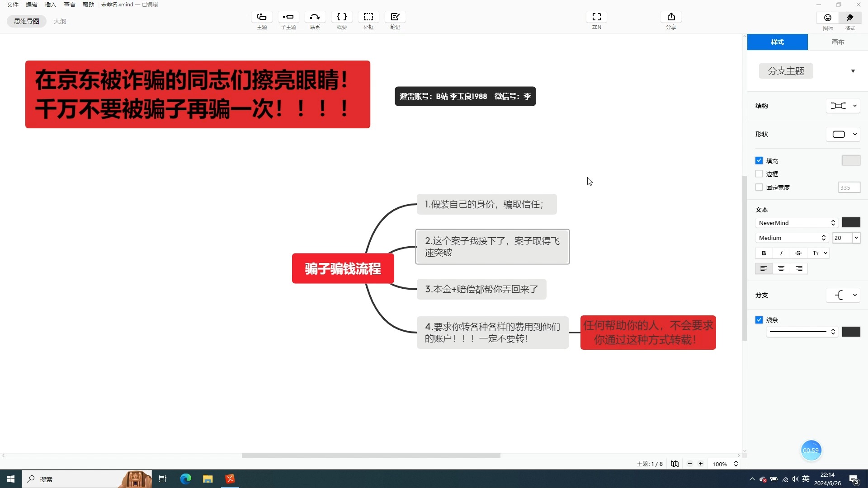Click the XMind taskbar icon
Screen dimensions: 868x488
click(230, 479)
